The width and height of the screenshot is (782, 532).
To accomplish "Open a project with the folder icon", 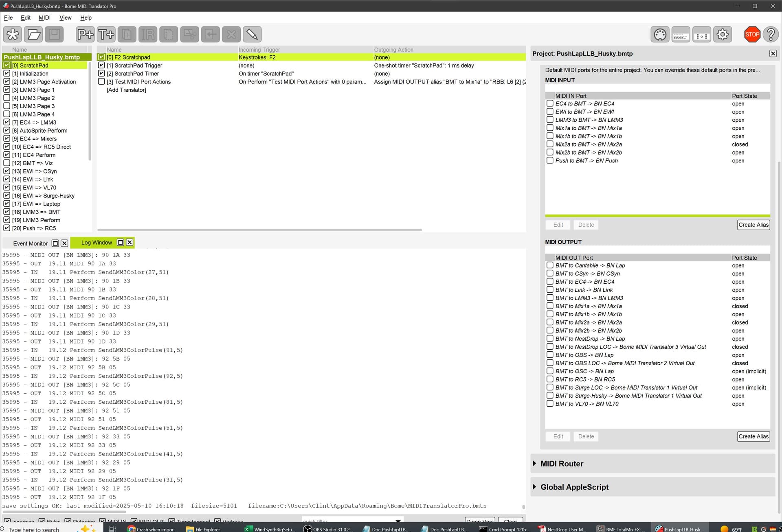I will [33, 34].
